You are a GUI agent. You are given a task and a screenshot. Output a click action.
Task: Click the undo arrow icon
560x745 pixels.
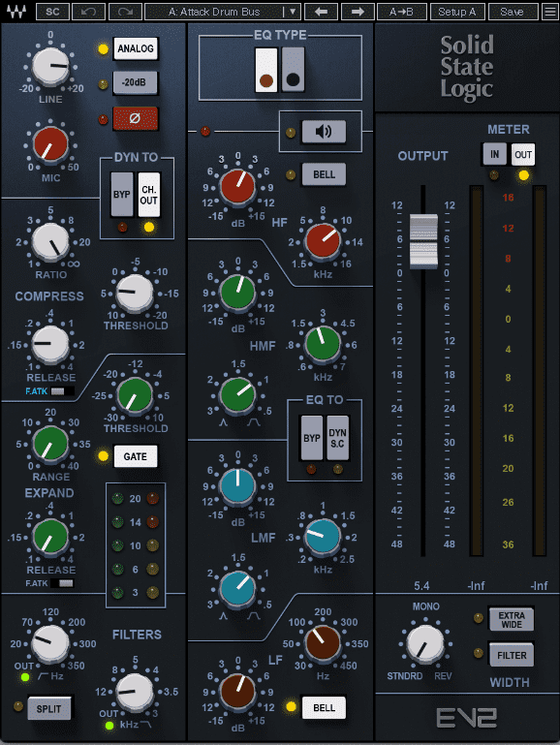point(89,12)
